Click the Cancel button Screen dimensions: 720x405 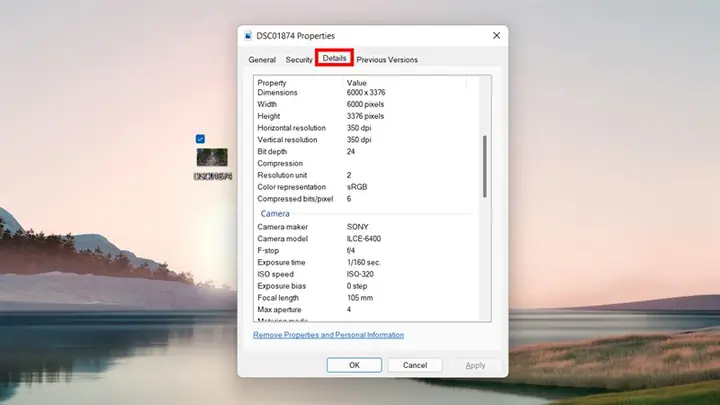coord(415,365)
